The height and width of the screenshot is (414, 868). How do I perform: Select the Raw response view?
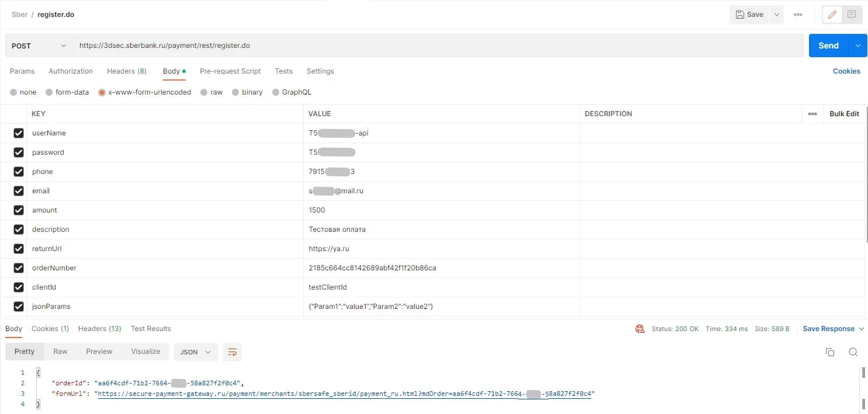coord(60,352)
